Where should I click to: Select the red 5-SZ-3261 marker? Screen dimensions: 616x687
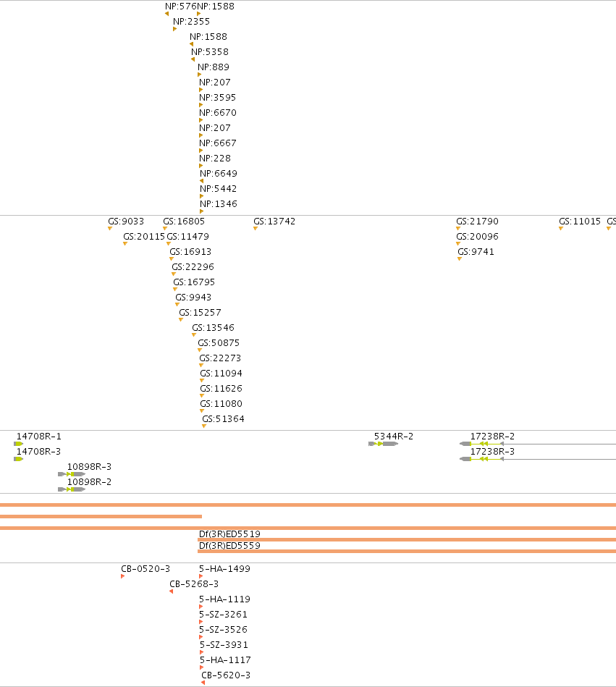coord(201,622)
